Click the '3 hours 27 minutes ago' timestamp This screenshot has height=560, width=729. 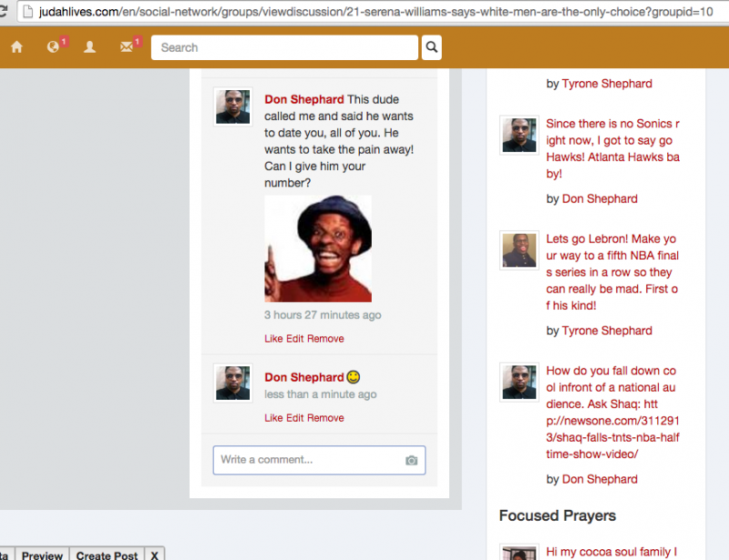click(323, 315)
